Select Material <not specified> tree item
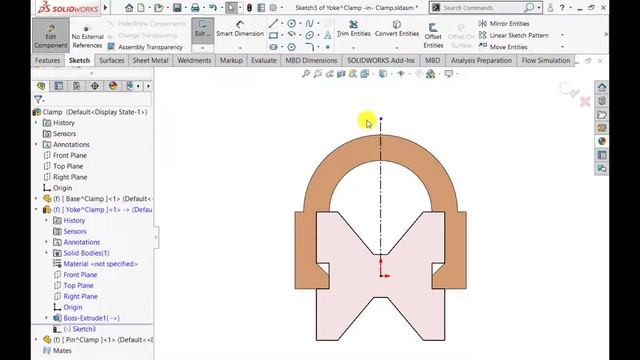Screen dimensions: 640x360 click(x=96, y=264)
